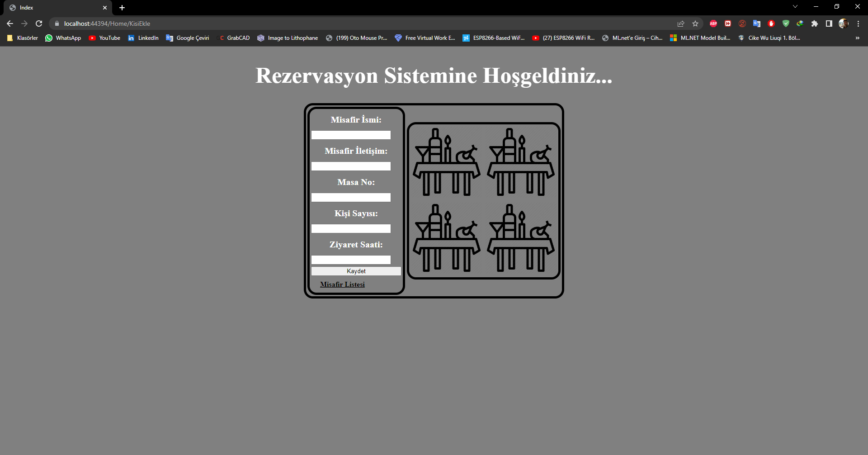Open the Chrome three-dot menu

(858, 24)
